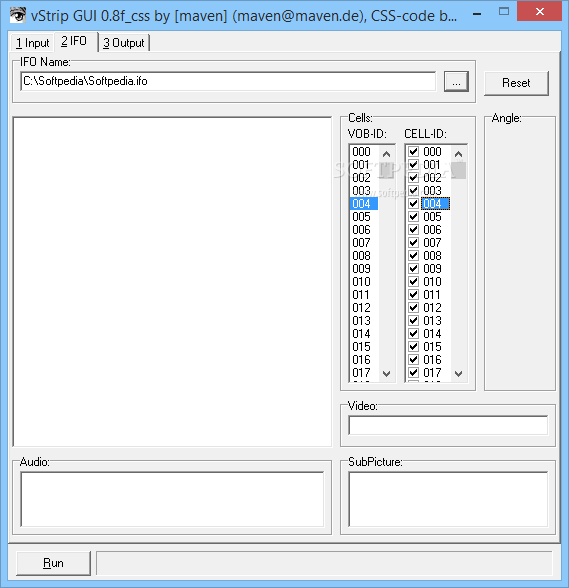
Task: Click the status field beside Run
Action: tap(324, 563)
